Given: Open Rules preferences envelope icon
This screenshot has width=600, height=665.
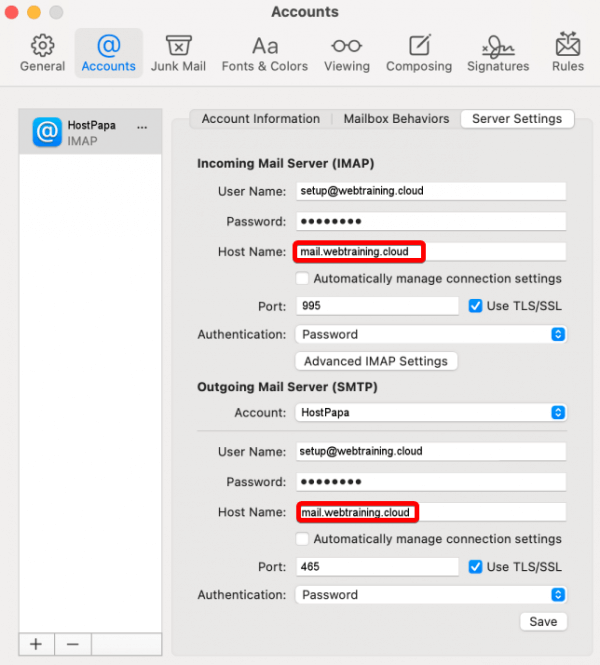Looking at the screenshot, I should pos(568,44).
